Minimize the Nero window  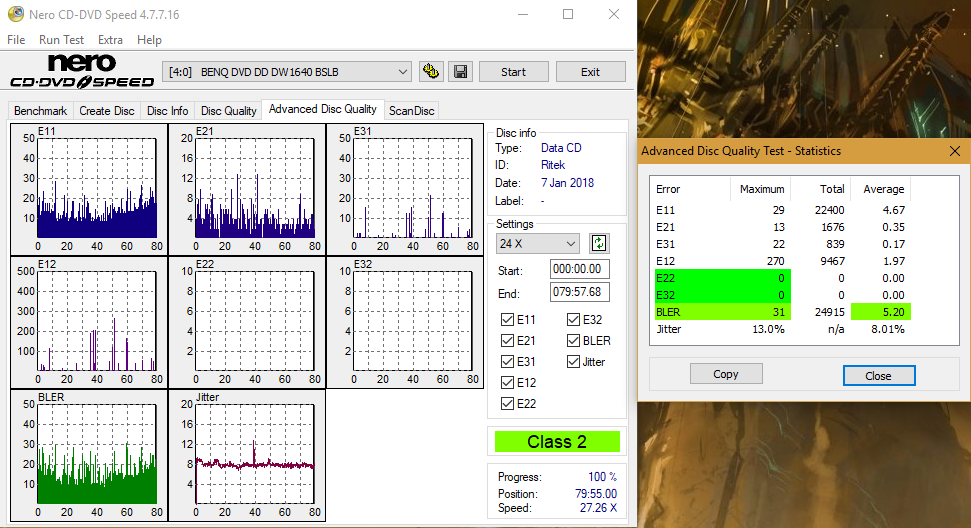click(x=523, y=14)
